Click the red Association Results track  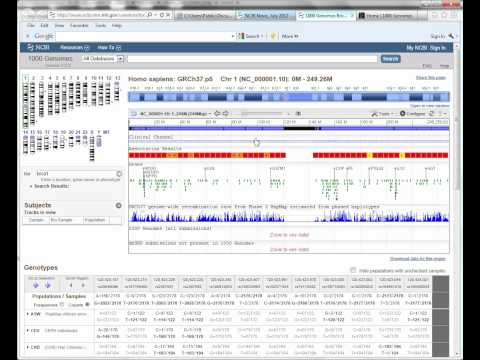click(x=289, y=155)
